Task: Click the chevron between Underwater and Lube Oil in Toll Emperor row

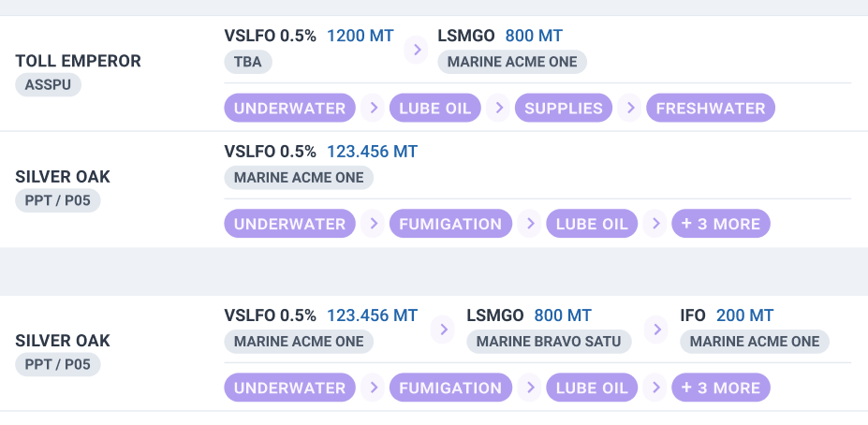Action: point(373,108)
